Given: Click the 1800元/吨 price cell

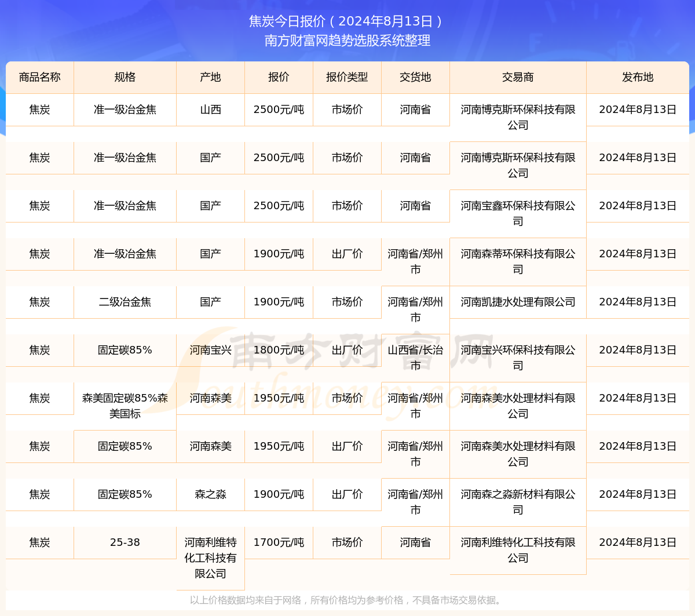Looking at the screenshot, I should click(279, 350).
